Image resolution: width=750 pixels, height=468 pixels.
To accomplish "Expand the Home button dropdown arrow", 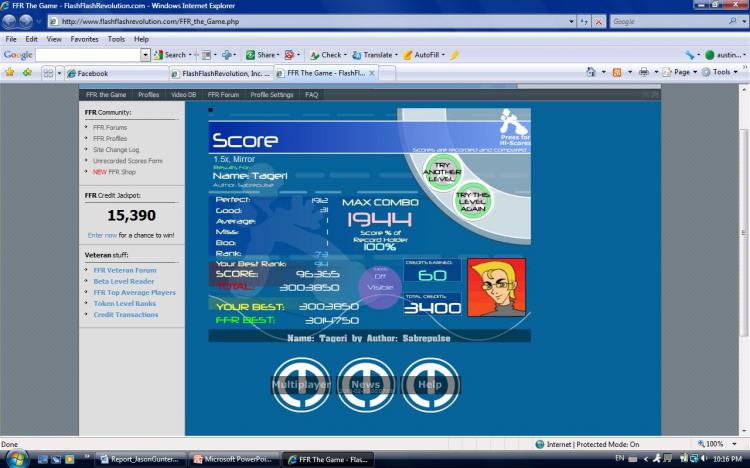I will [603, 72].
